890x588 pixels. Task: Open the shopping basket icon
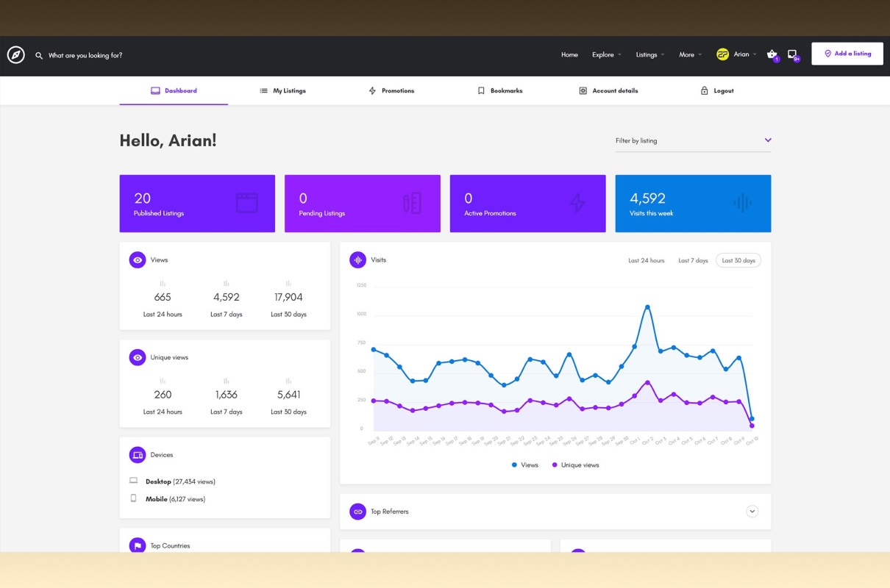[x=772, y=54]
